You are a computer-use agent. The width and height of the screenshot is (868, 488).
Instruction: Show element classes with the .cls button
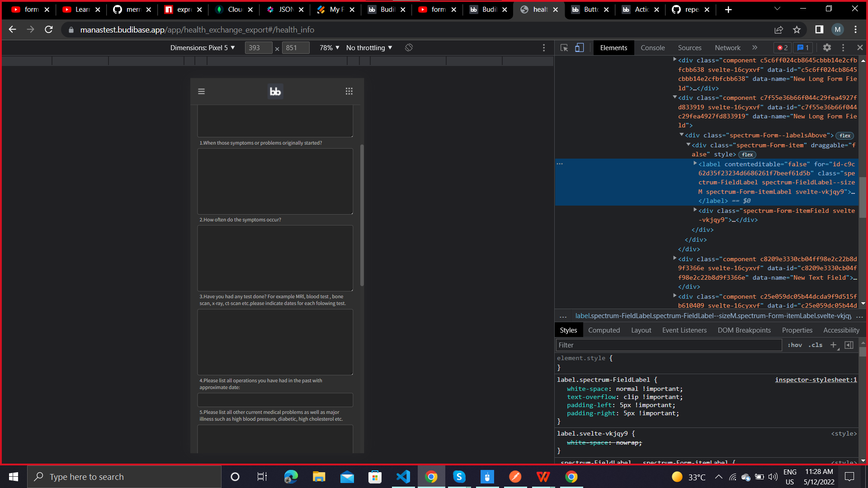pyautogui.click(x=815, y=345)
